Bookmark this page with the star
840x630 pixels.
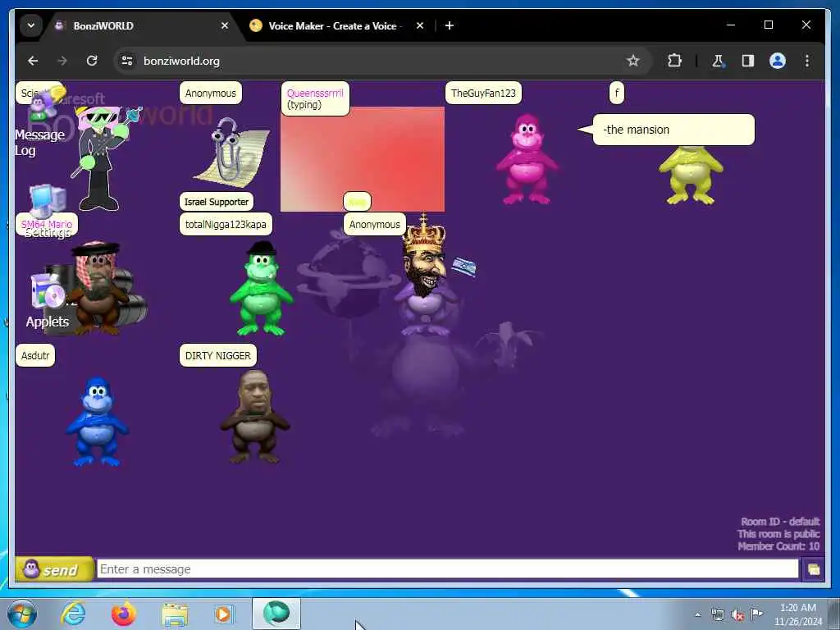(633, 61)
